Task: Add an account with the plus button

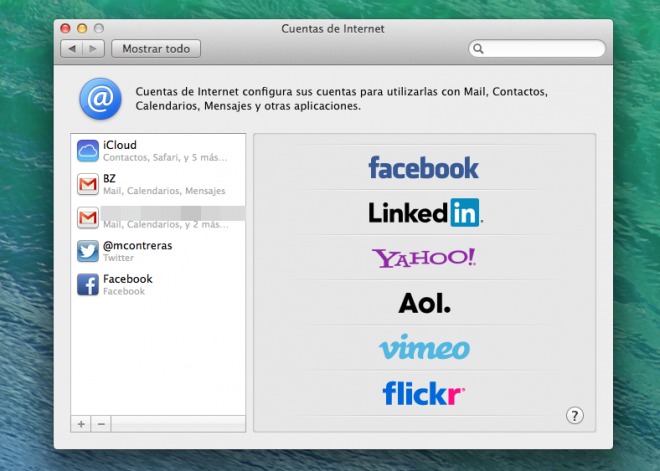Action: click(x=81, y=424)
